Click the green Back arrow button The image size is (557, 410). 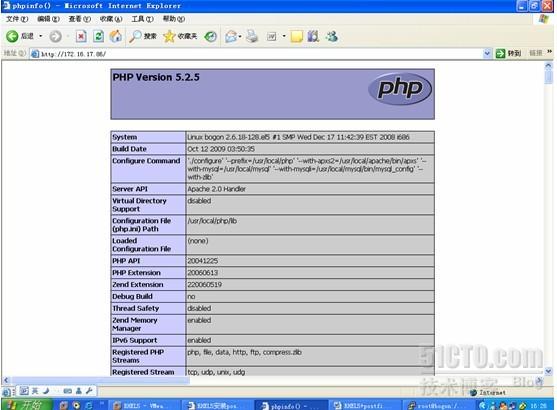pyautogui.click(x=12, y=36)
